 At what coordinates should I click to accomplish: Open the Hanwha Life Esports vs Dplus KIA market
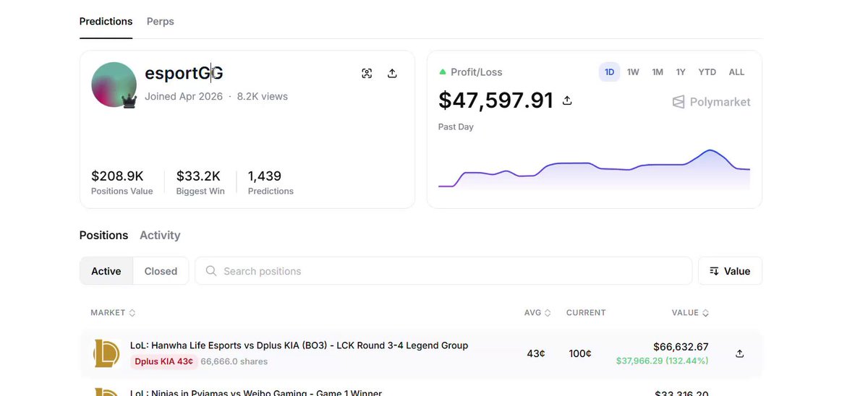click(299, 345)
